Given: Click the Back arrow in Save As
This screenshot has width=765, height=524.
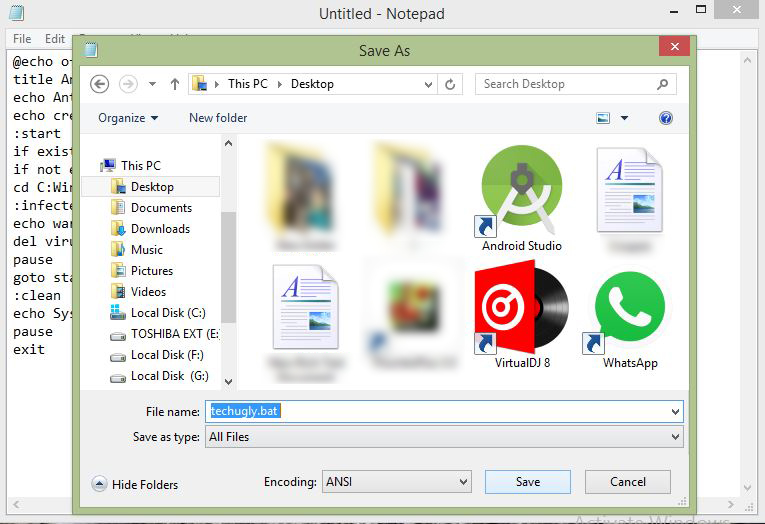Looking at the screenshot, I should point(100,84).
